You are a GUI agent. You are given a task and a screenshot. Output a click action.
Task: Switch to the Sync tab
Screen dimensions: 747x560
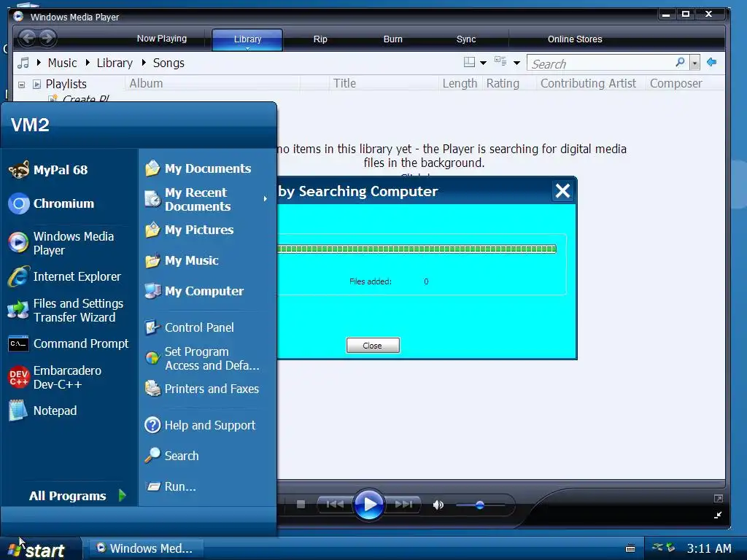pyautogui.click(x=466, y=39)
